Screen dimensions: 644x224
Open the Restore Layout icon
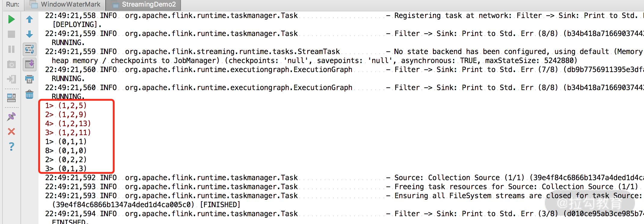[11, 98]
